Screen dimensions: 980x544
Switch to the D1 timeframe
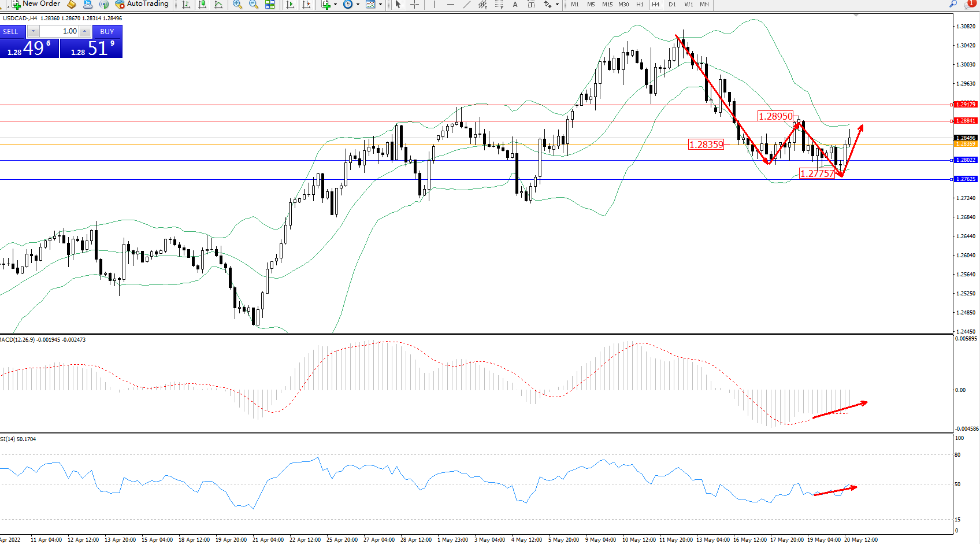click(672, 5)
